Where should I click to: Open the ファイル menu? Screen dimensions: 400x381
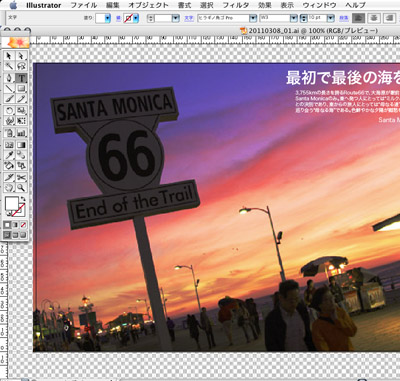[x=84, y=5]
